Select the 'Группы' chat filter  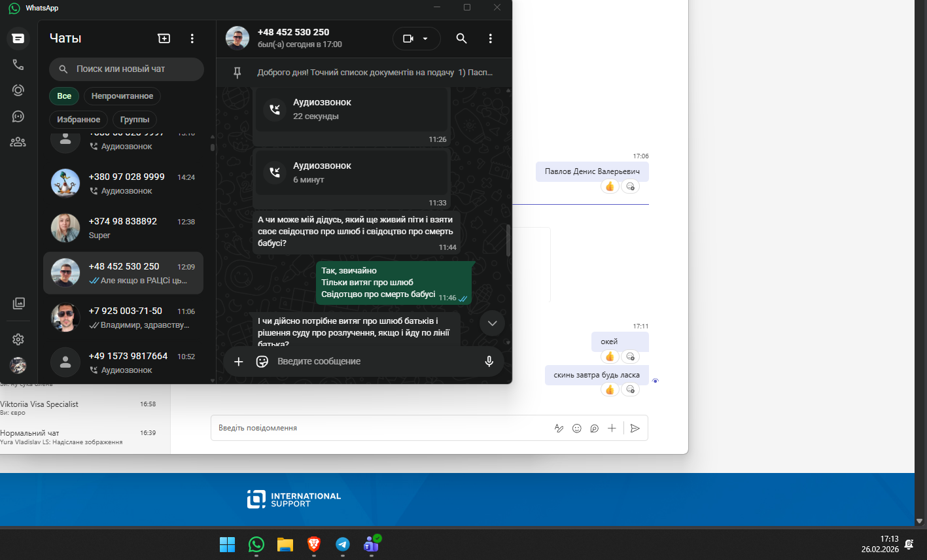coord(135,120)
